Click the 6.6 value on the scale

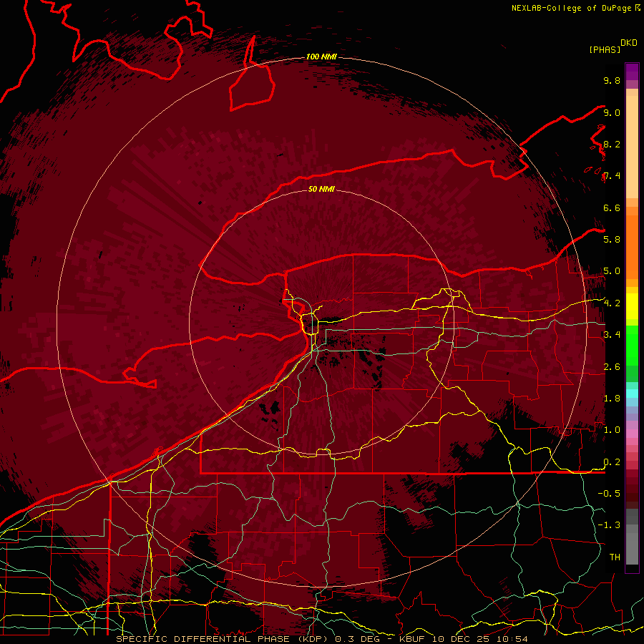point(612,208)
